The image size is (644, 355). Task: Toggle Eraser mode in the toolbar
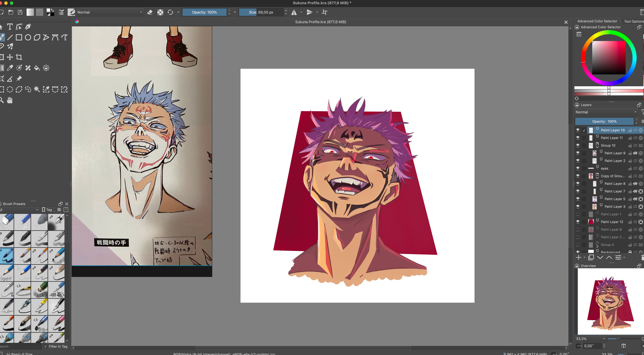150,12
